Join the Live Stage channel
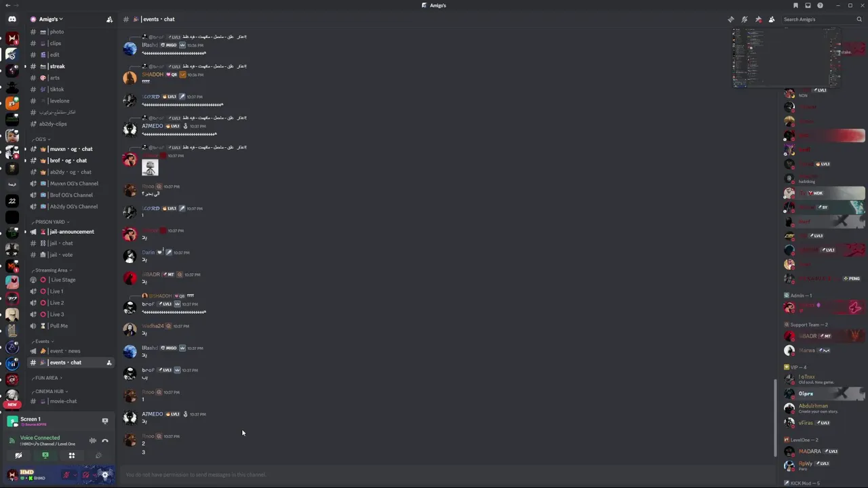Image resolution: width=868 pixels, height=488 pixels. click(x=71, y=280)
